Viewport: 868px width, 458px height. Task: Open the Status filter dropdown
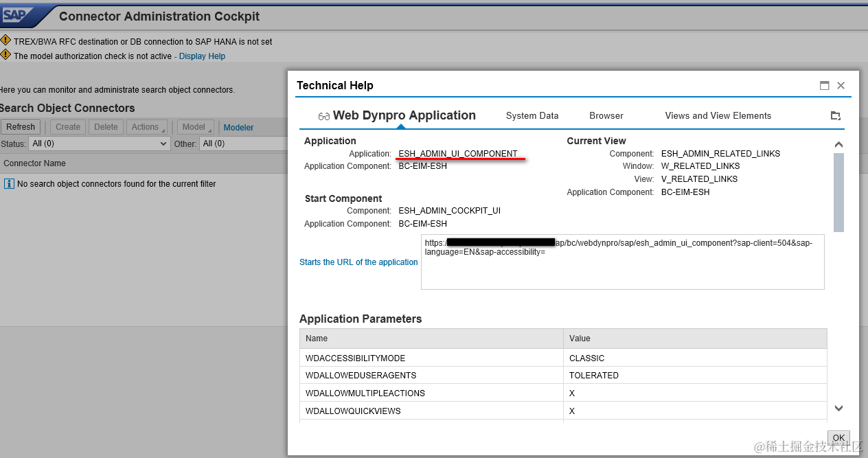(x=99, y=144)
